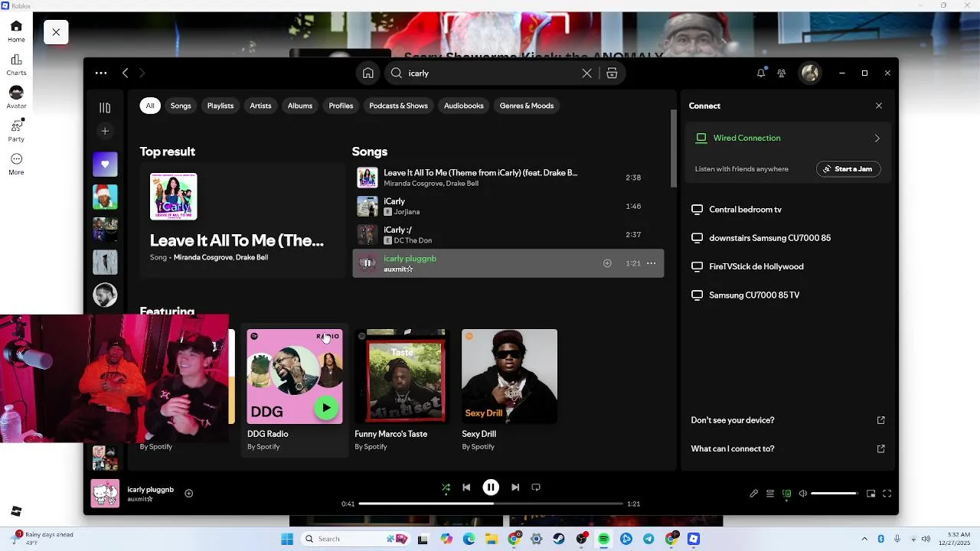
Task: Open the What's New notification bell
Action: click(x=761, y=73)
